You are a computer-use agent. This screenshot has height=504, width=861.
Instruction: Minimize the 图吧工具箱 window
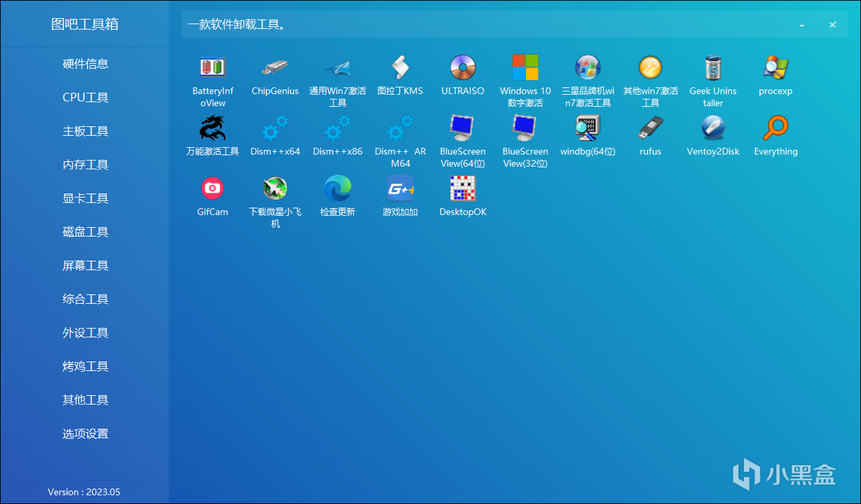[x=802, y=25]
